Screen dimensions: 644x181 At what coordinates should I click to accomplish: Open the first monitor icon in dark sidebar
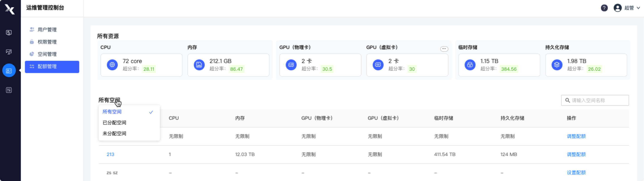coord(9,32)
